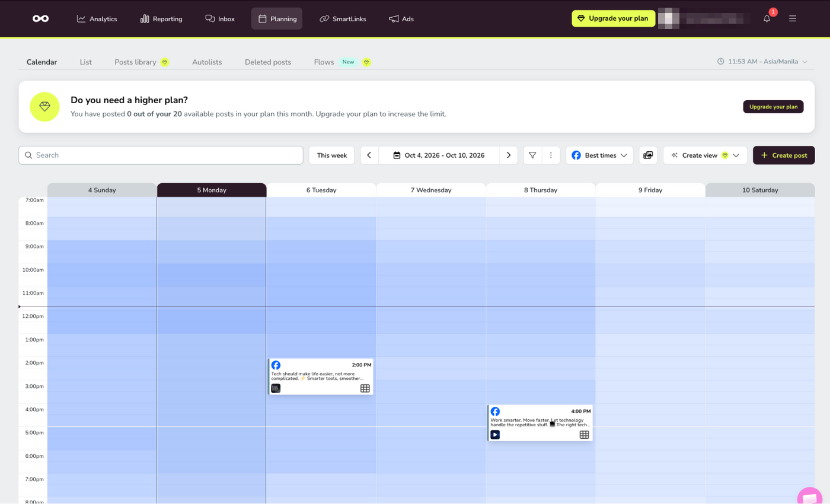The image size is (830, 504).
Task: Click the yellow Upgrade your plan header button
Action: tap(614, 18)
